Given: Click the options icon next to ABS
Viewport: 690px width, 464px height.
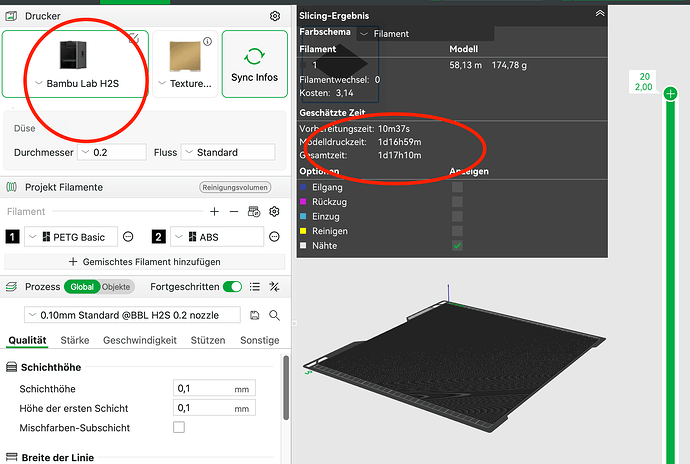Looking at the screenshot, I should click(x=274, y=237).
